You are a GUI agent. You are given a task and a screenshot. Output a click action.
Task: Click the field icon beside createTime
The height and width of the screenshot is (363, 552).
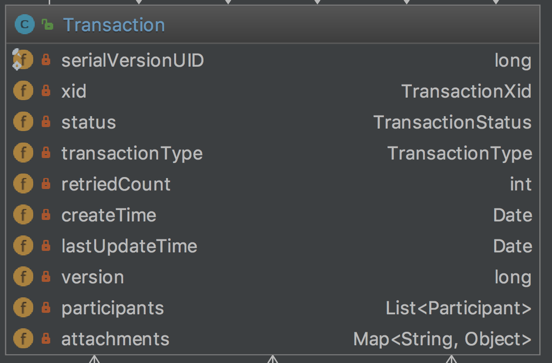tap(23, 215)
